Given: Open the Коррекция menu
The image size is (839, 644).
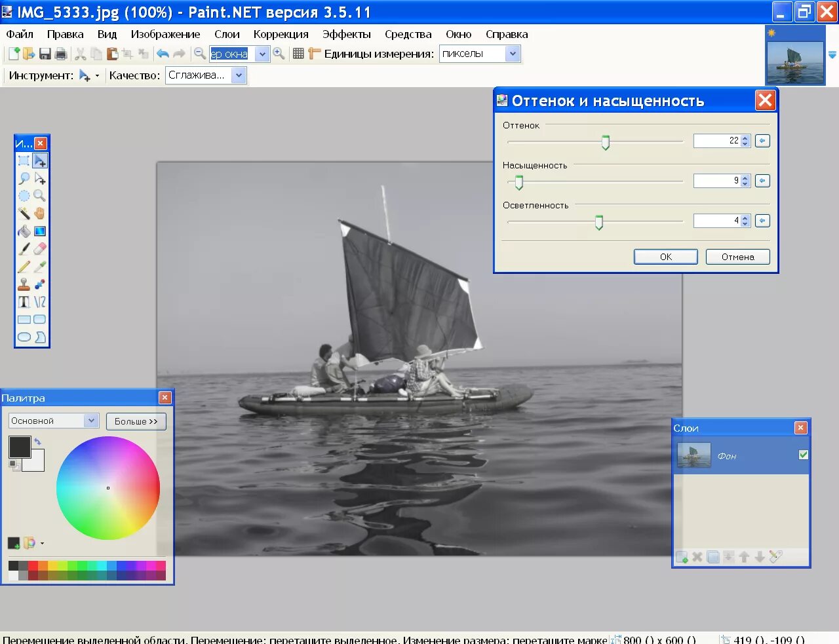Looking at the screenshot, I should pyautogui.click(x=281, y=34).
